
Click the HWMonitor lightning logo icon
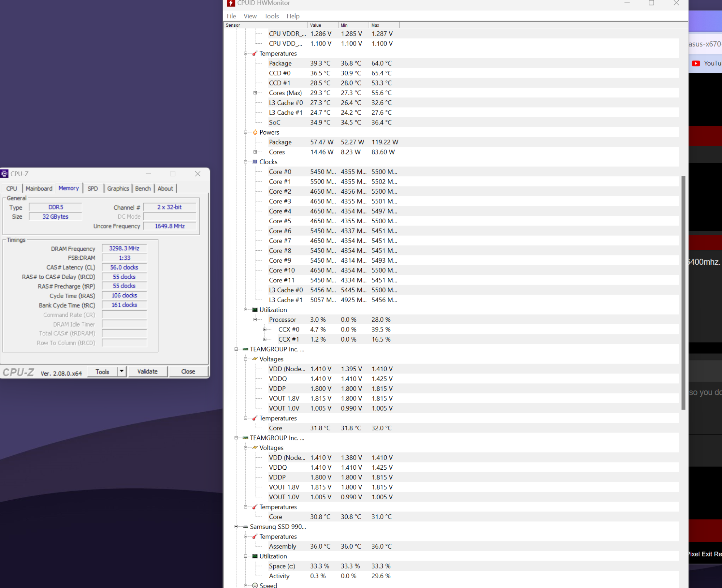231,3
